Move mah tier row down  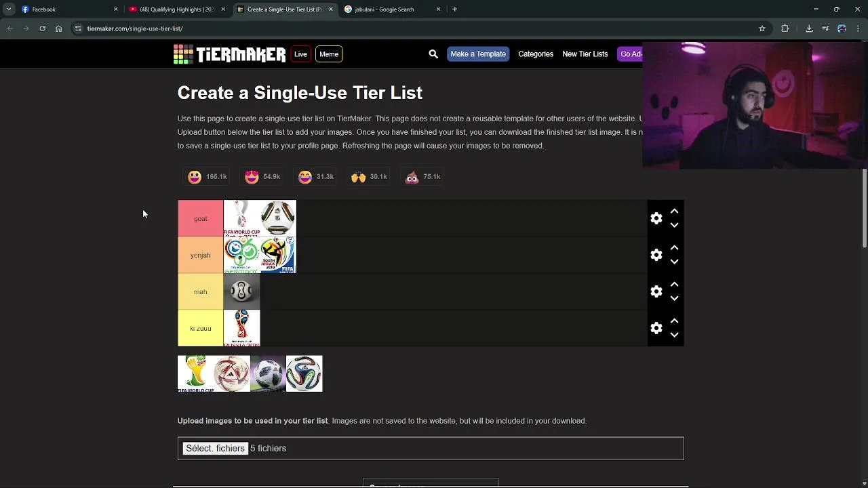674,298
